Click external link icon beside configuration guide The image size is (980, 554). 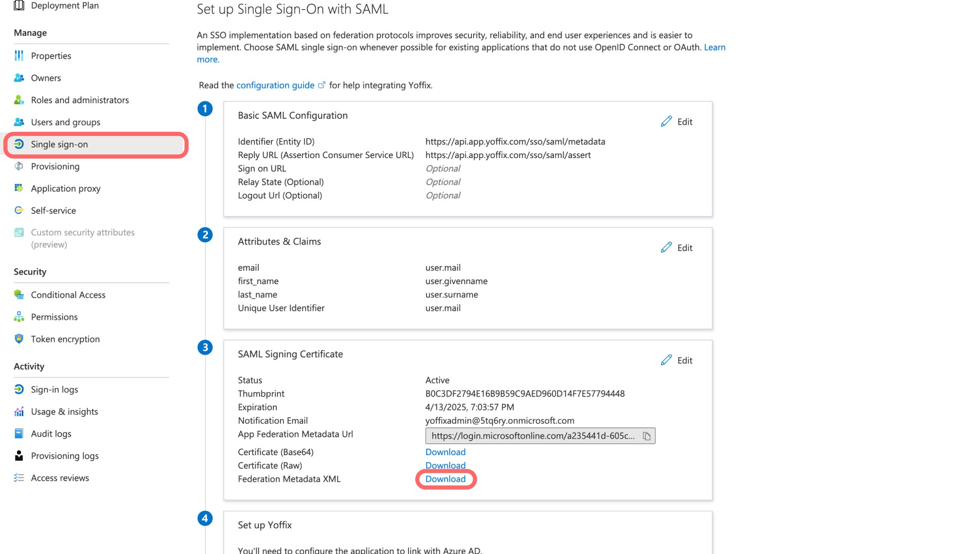point(322,85)
